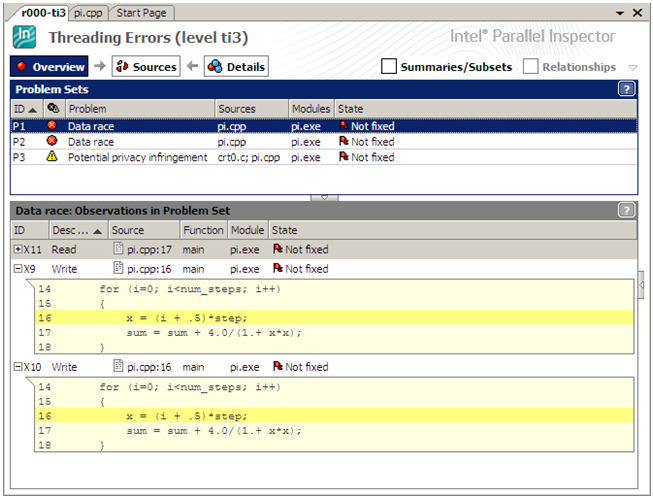Click the error icon on row P1

point(52,125)
